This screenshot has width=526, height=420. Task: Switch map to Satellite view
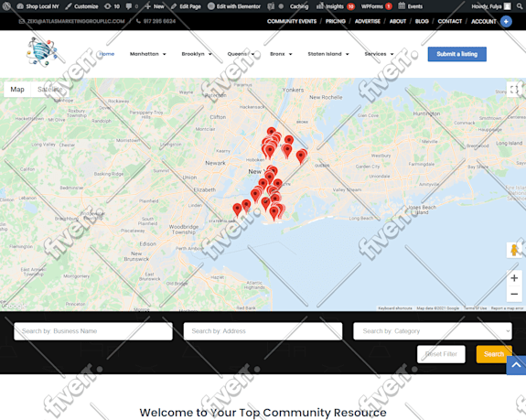(50, 90)
